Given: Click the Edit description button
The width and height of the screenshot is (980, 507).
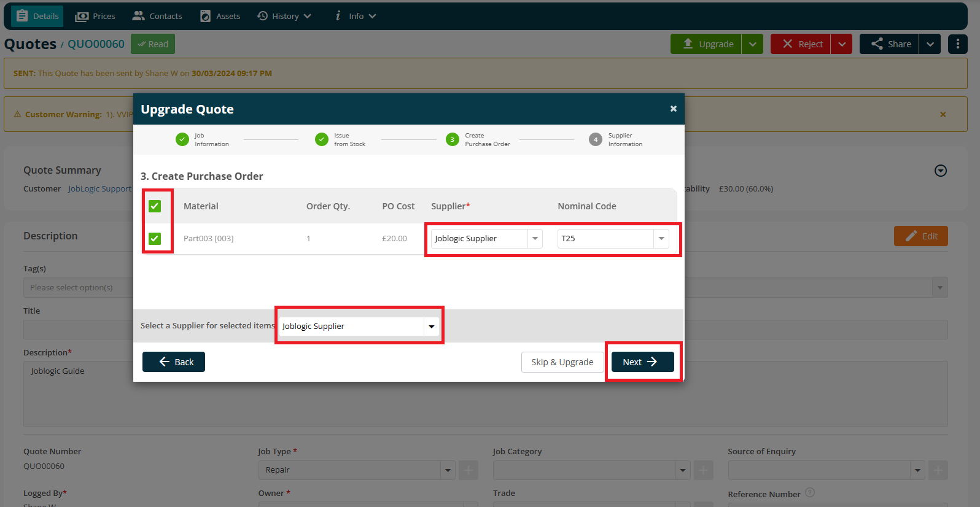Looking at the screenshot, I should coord(921,236).
